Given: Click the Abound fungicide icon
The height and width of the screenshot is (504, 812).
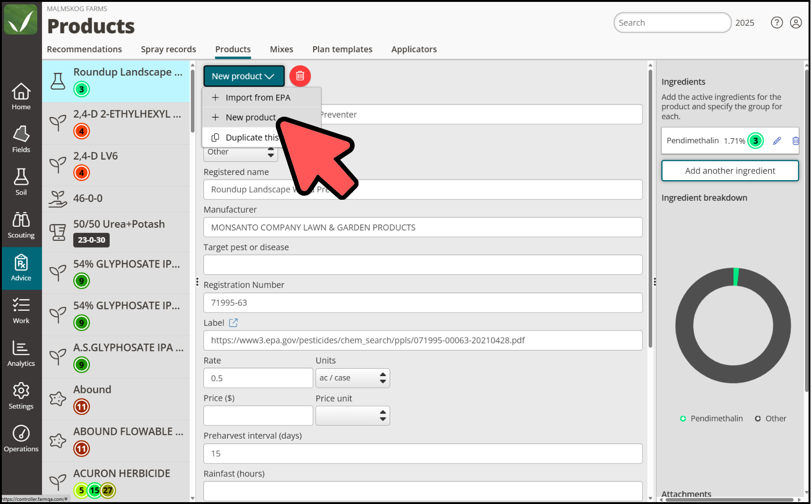Looking at the screenshot, I should pos(58,398).
